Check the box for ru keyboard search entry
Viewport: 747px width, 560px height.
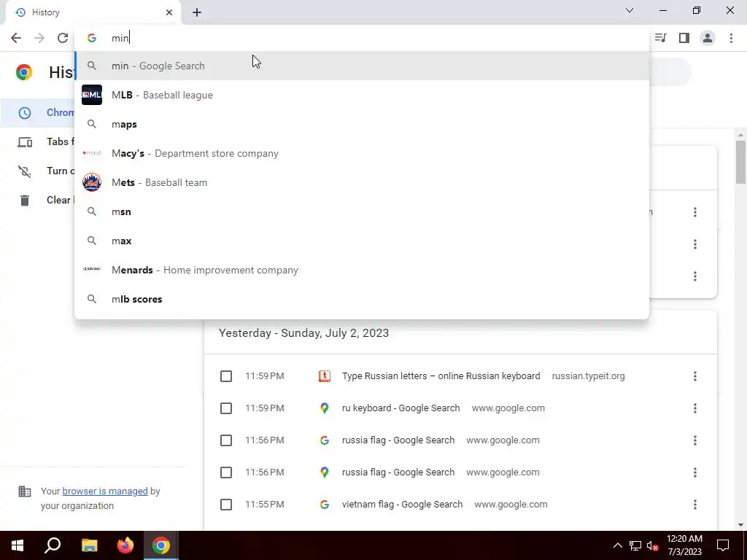tap(226, 408)
